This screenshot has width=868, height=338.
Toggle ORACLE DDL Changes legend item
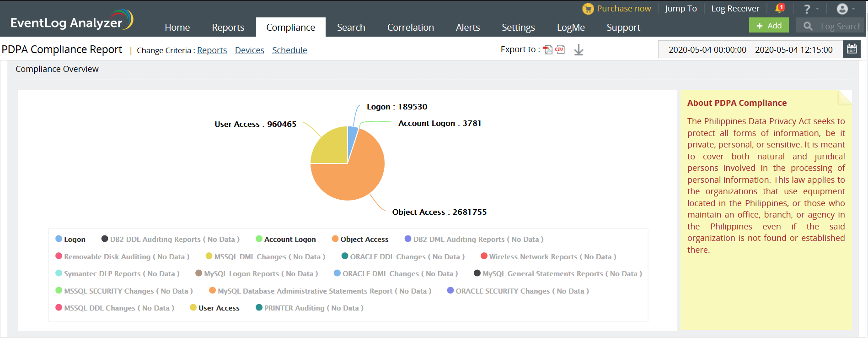[x=403, y=256]
